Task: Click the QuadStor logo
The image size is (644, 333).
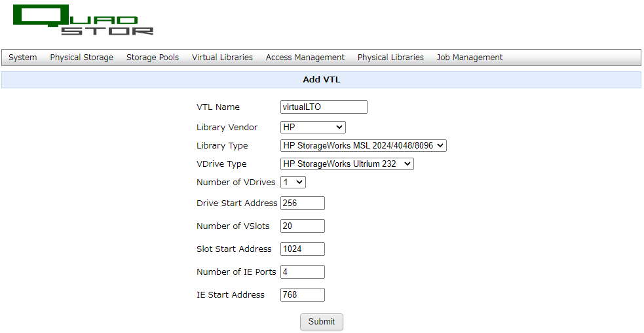Action: (x=83, y=20)
